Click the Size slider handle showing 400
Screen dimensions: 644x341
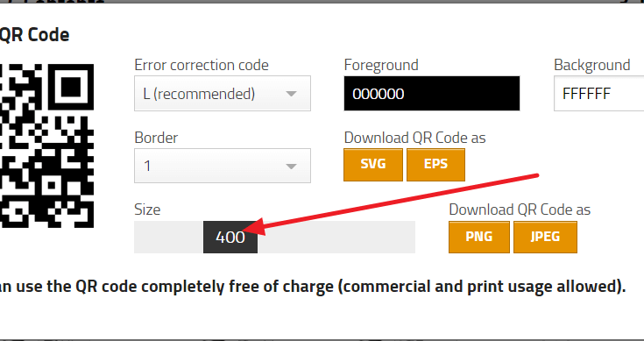click(x=230, y=237)
